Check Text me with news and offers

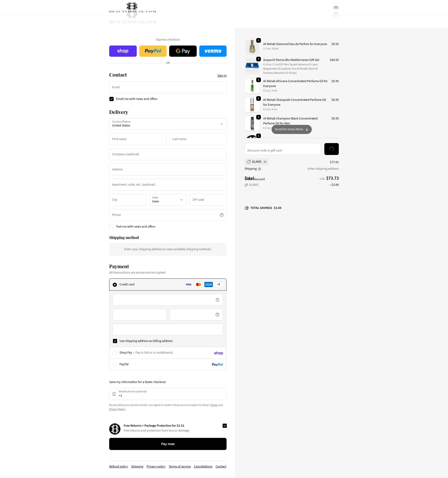point(112,227)
